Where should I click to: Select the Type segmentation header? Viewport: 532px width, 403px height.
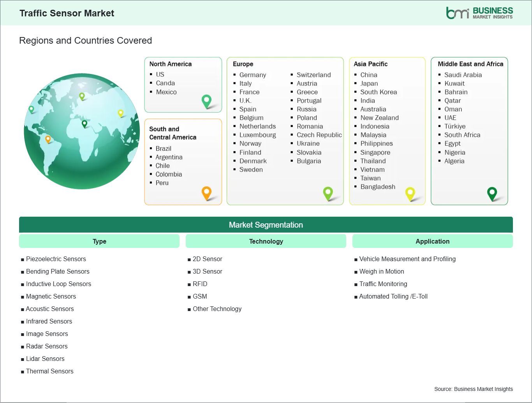(99, 241)
